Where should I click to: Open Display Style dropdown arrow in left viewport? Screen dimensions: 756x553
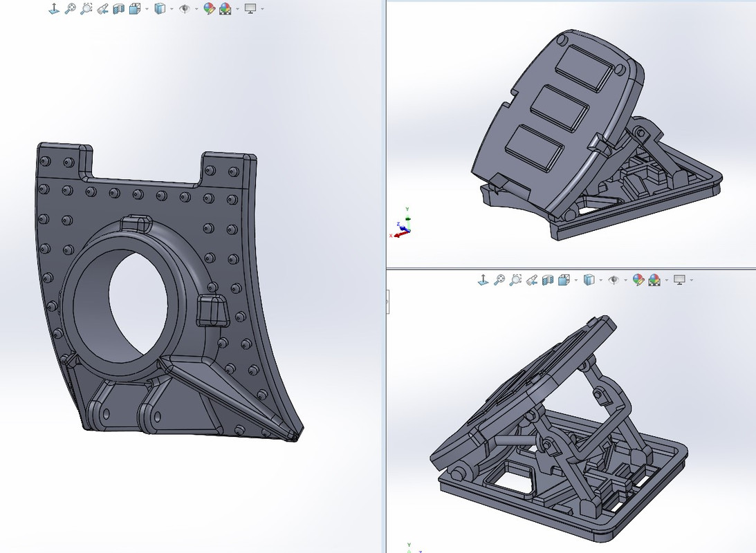point(172,9)
